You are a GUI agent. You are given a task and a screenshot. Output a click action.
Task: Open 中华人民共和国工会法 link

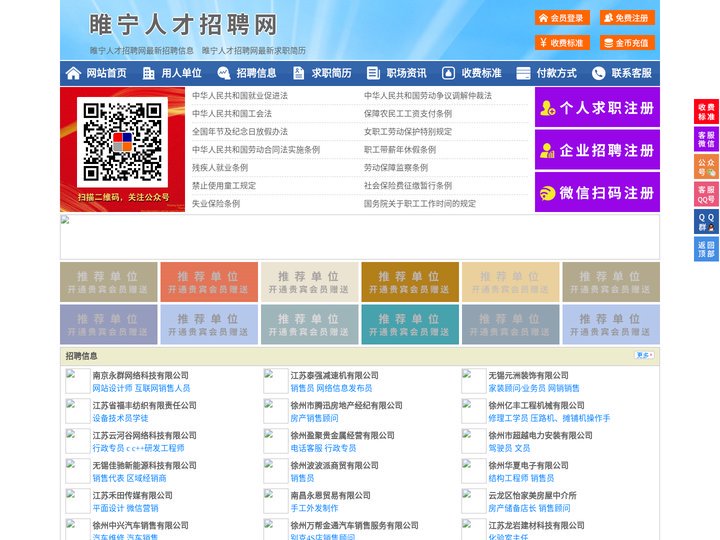232,113
